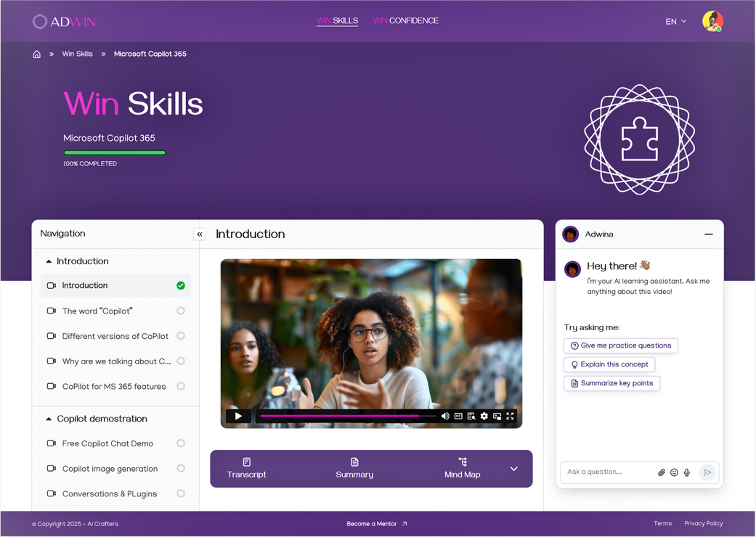
Task: Open video transcript search icon in player
Action: (471, 416)
